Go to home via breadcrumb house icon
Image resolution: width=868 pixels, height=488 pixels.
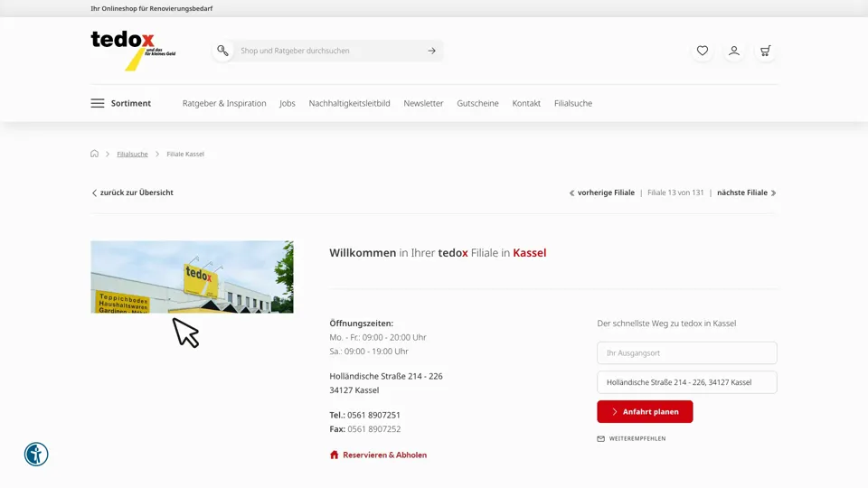(x=94, y=154)
